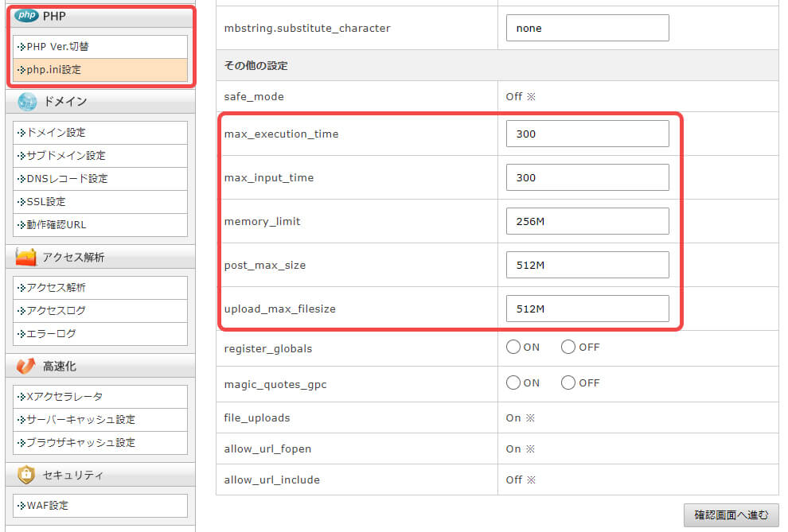Click the memory_limit input field

587,221
